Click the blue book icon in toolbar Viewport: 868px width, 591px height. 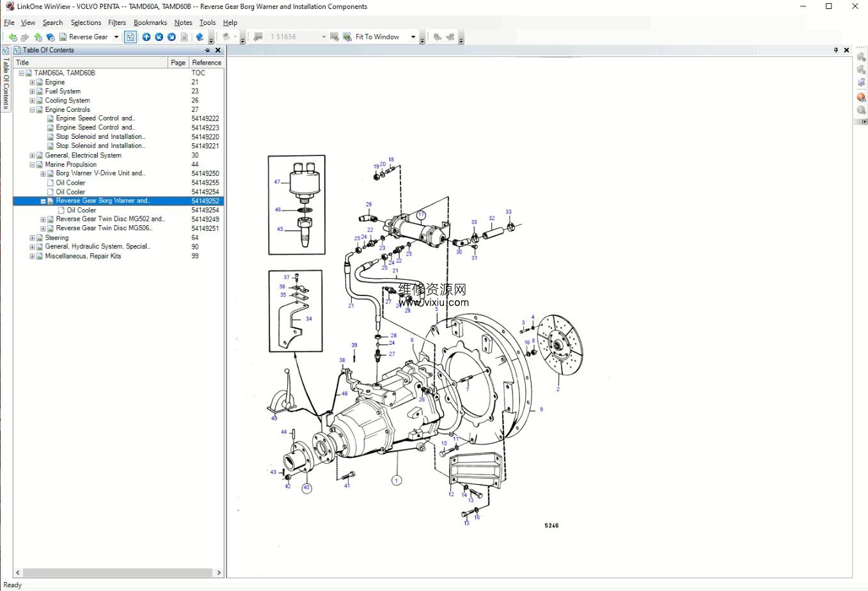tap(200, 37)
